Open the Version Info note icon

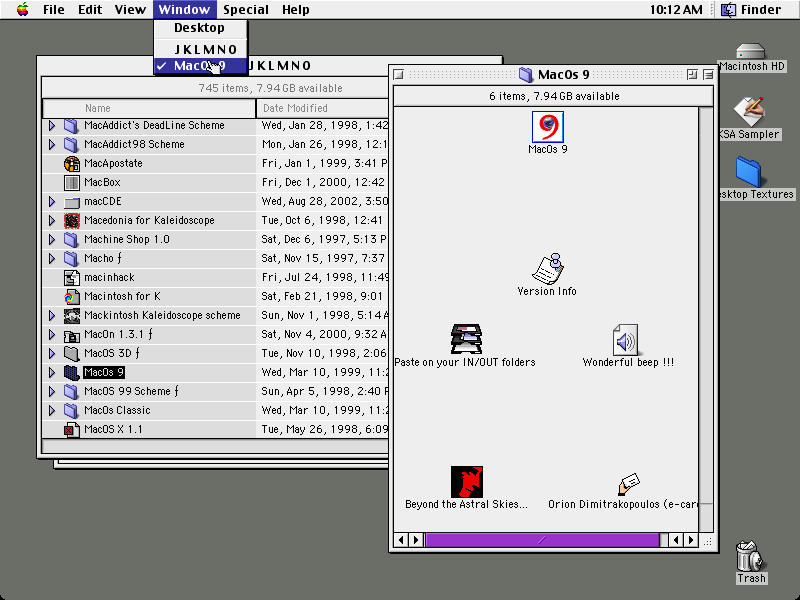[547, 268]
